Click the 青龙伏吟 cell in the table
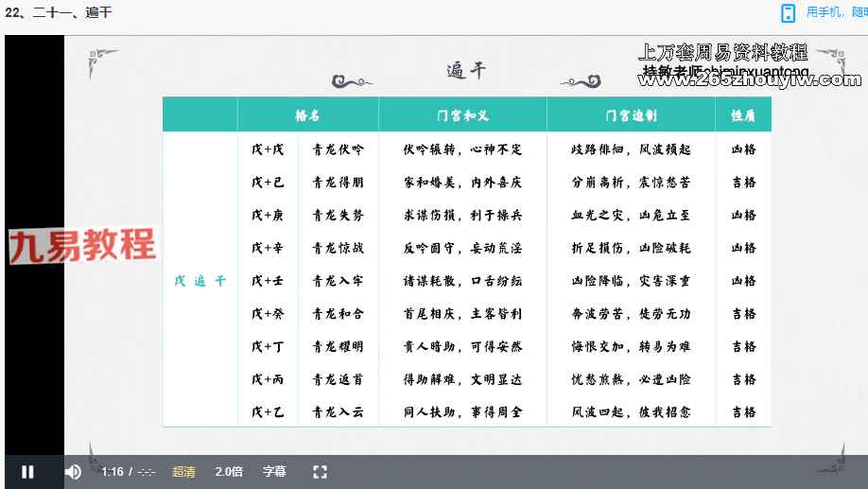 coord(338,149)
